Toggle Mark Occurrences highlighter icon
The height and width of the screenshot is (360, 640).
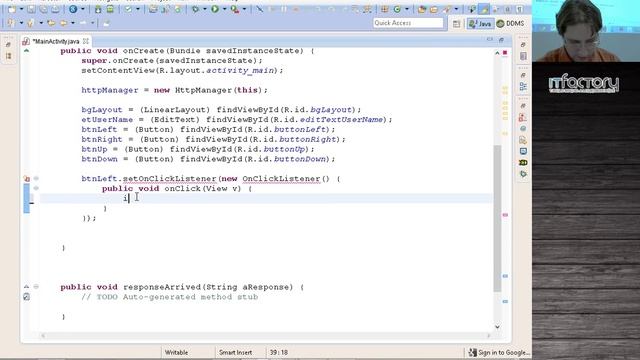pos(484,9)
